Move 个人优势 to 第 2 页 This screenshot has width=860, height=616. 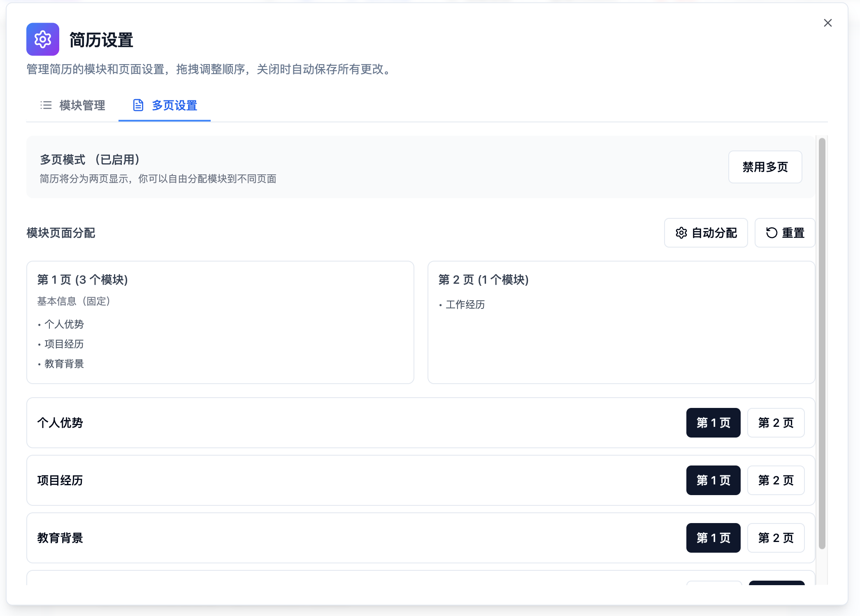click(x=775, y=423)
